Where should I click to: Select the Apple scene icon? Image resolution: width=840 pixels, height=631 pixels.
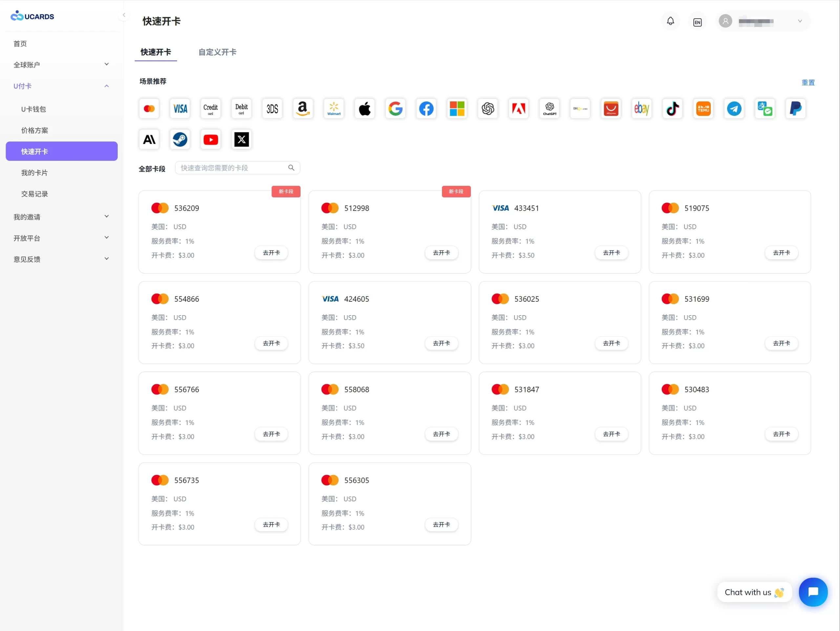(x=365, y=109)
